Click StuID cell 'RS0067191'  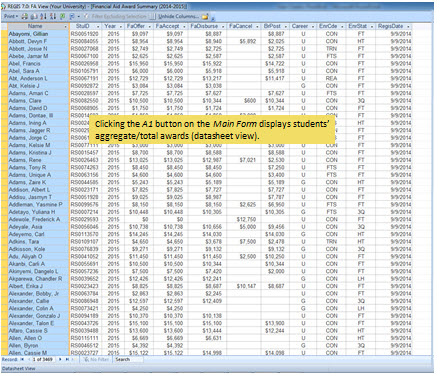tap(85, 78)
